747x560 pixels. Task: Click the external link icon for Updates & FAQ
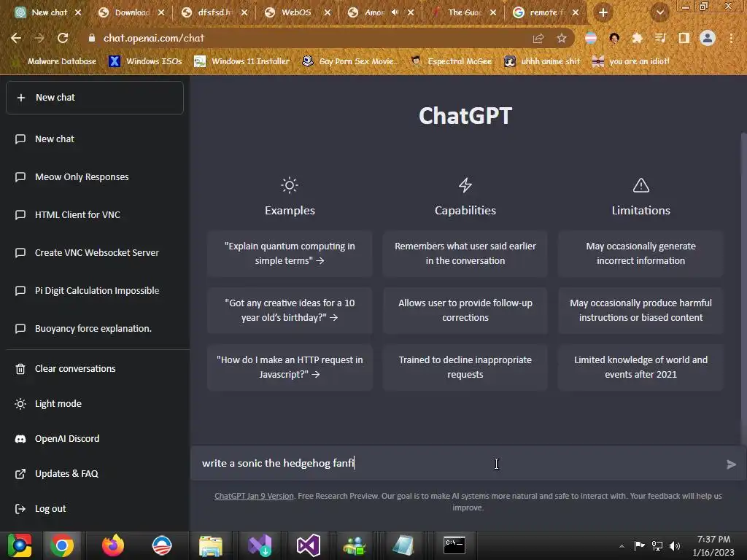(20, 474)
